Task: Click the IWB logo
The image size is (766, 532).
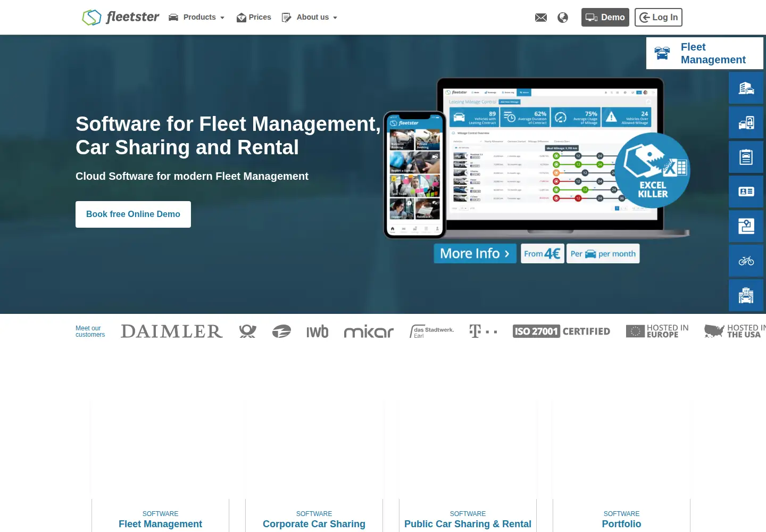Action: click(318, 331)
